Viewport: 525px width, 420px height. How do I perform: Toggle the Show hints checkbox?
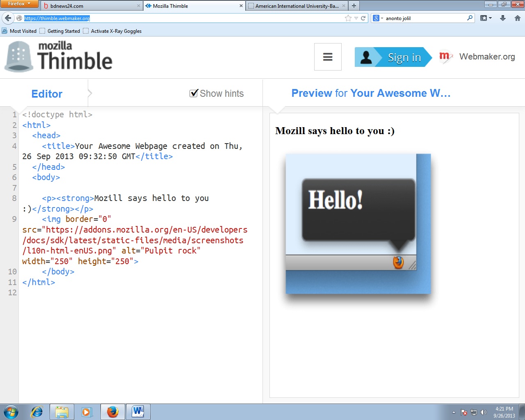[x=194, y=94]
